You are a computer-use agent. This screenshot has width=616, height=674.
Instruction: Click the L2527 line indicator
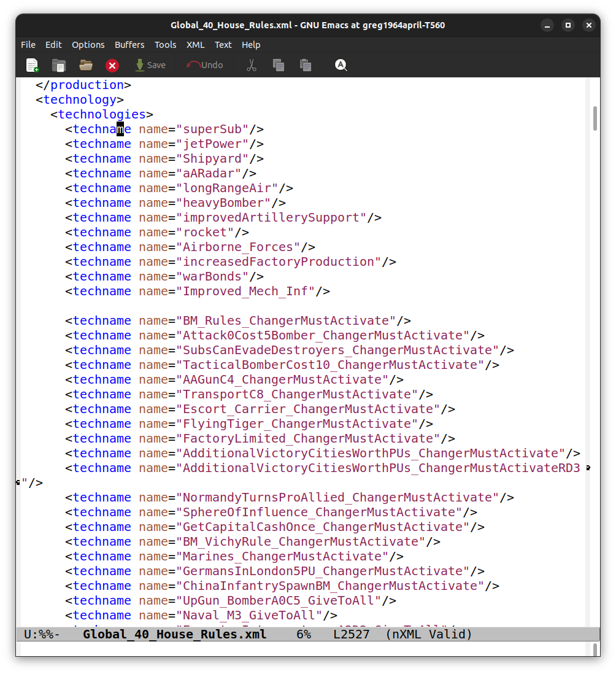[x=352, y=634]
